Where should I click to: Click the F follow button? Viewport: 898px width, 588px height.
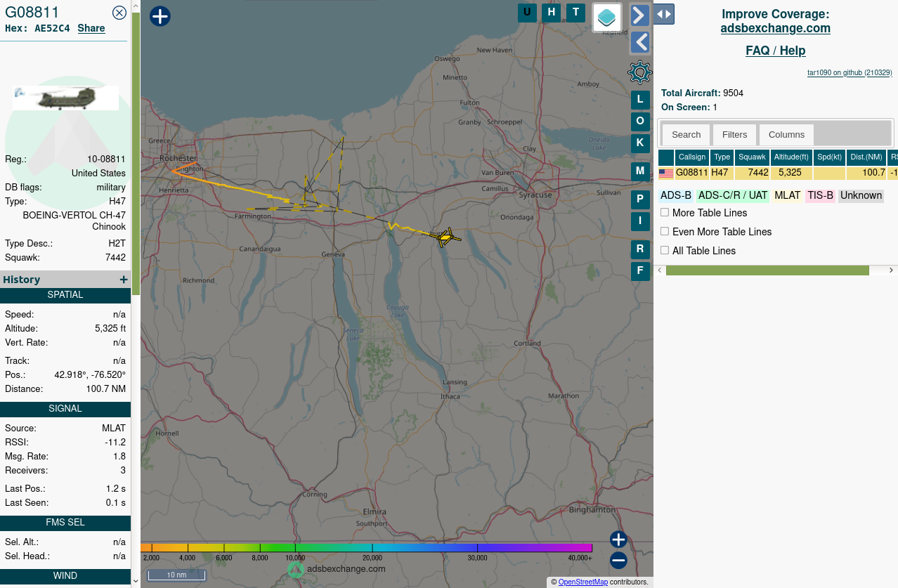click(640, 271)
